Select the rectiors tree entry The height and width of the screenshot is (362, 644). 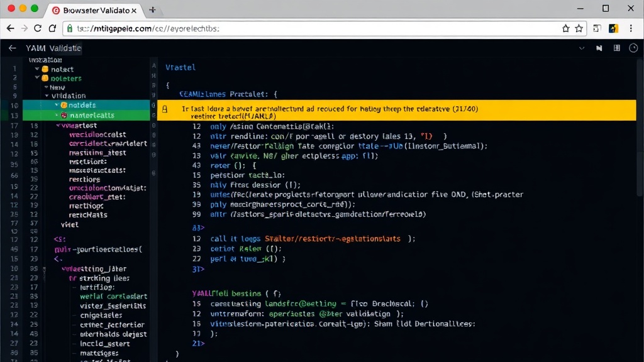[x=85, y=179]
